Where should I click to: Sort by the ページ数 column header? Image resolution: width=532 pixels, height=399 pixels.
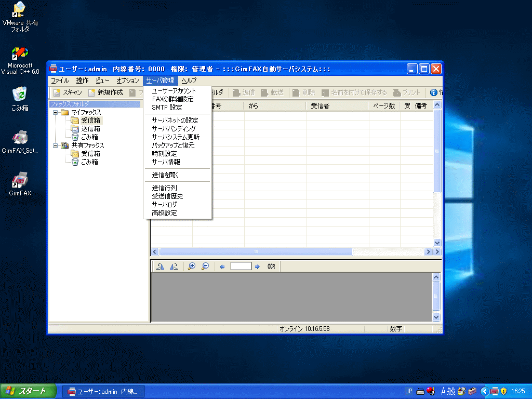click(x=384, y=106)
